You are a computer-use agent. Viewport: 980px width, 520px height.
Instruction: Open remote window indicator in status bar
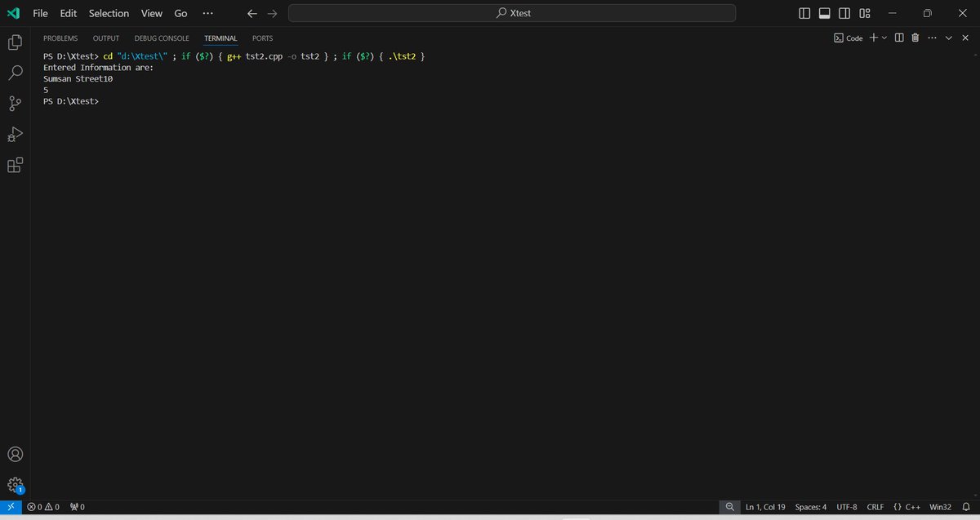[10, 507]
